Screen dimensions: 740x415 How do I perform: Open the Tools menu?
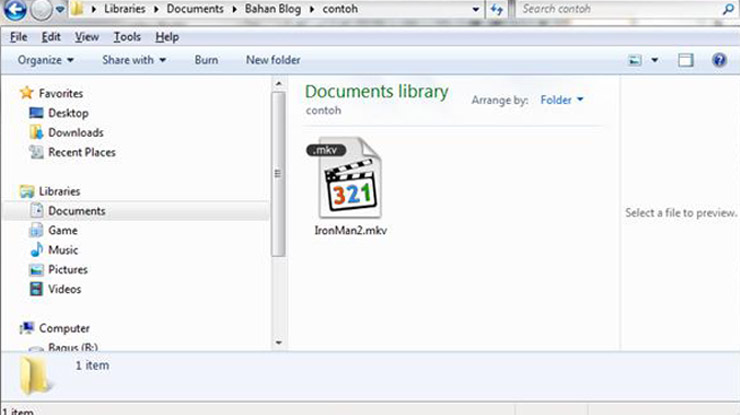[x=127, y=37]
